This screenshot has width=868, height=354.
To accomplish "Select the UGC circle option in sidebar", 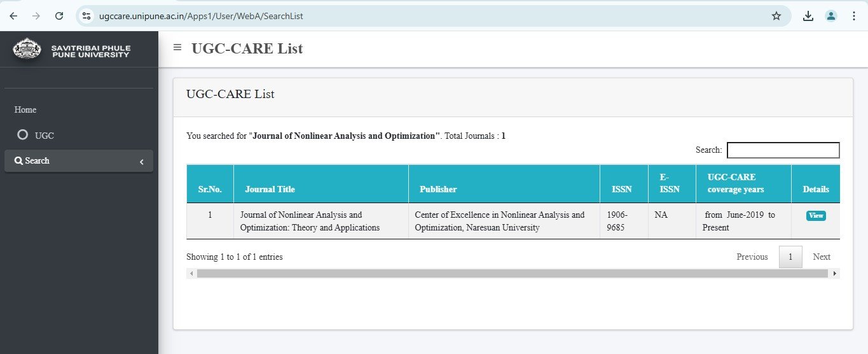I will [x=23, y=135].
